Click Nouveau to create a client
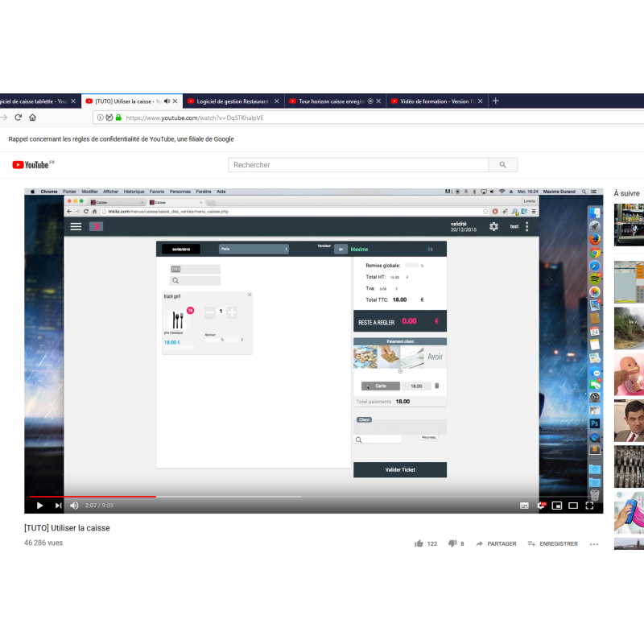Viewport: 644px width, 644px height. pyautogui.click(x=427, y=436)
